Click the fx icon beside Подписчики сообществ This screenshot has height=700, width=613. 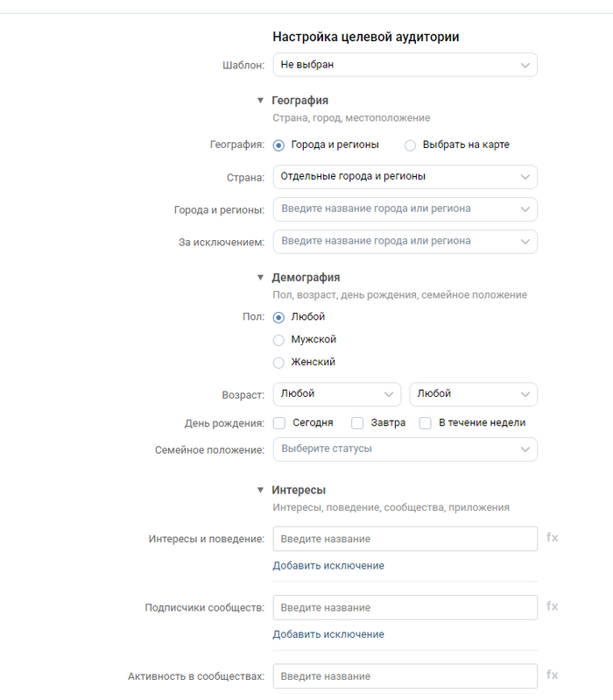(x=552, y=606)
